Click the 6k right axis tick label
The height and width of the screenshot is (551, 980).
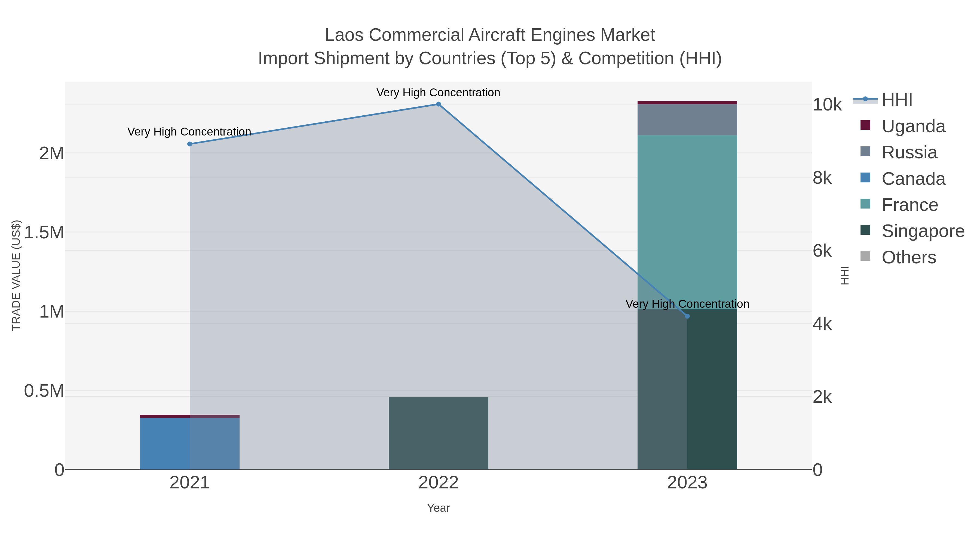coord(822,251)
